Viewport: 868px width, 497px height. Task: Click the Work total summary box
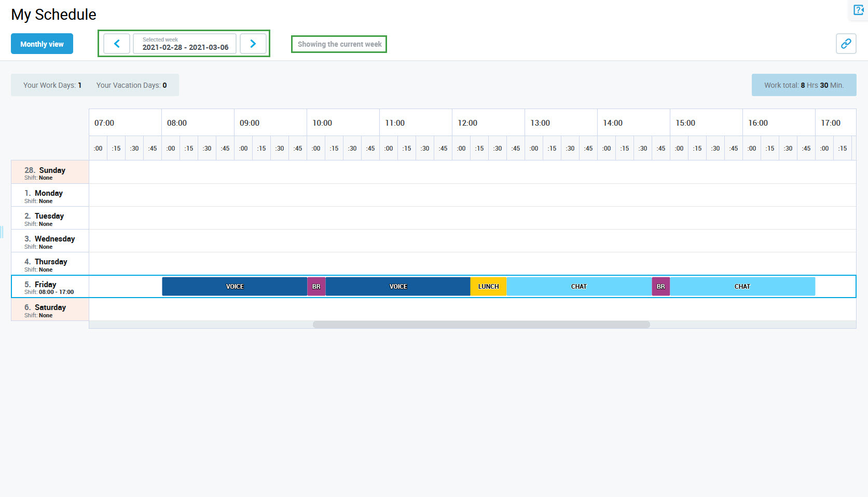tap(804, 85)
